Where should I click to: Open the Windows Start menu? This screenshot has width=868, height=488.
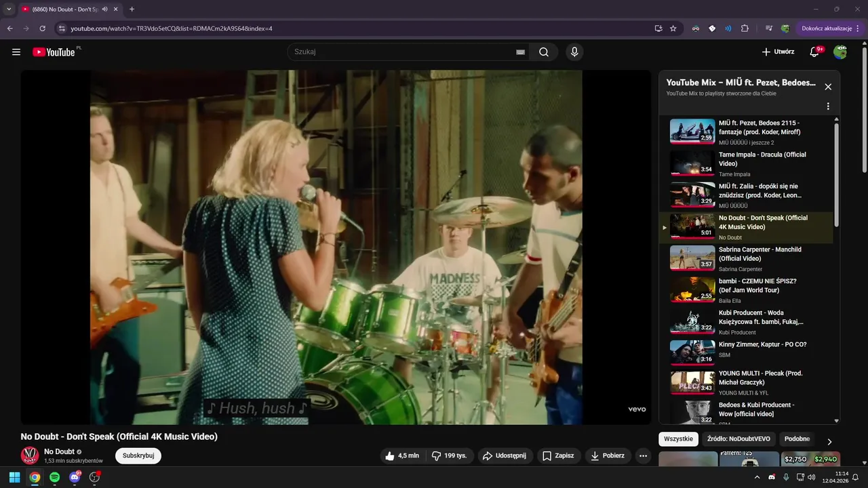coord(14,477)
